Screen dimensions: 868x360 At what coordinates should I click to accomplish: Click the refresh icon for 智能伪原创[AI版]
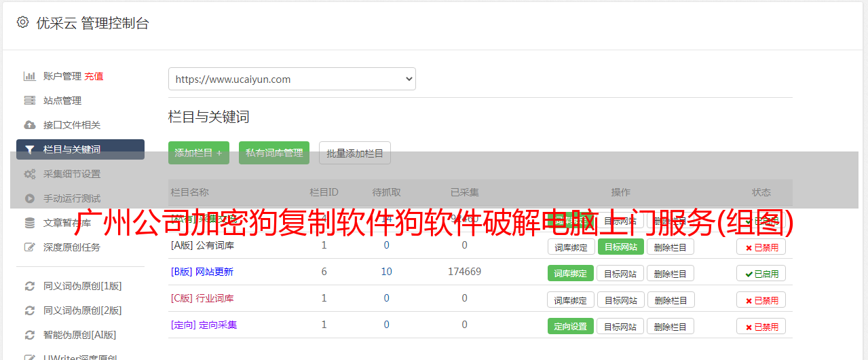pos(30,335)
